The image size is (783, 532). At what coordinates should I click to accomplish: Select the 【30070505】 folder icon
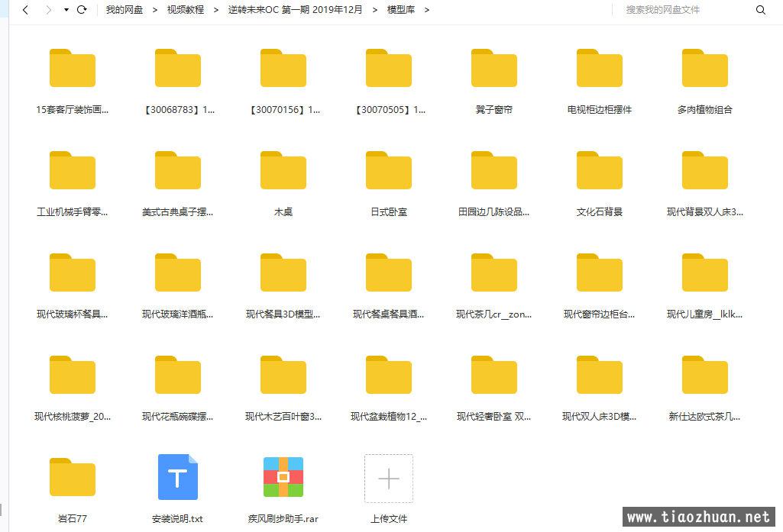click(389, 68)
